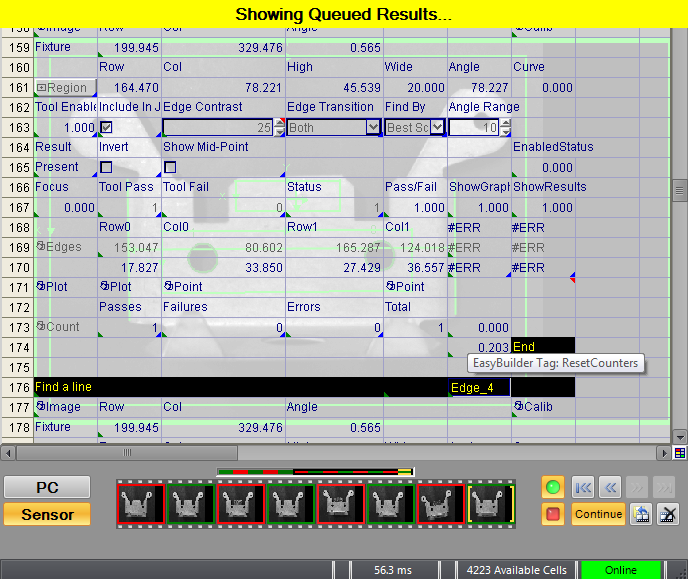This screenshot has width=688, height=579.
Task: Enable the Invert checkbox
Action: (106, 167)
